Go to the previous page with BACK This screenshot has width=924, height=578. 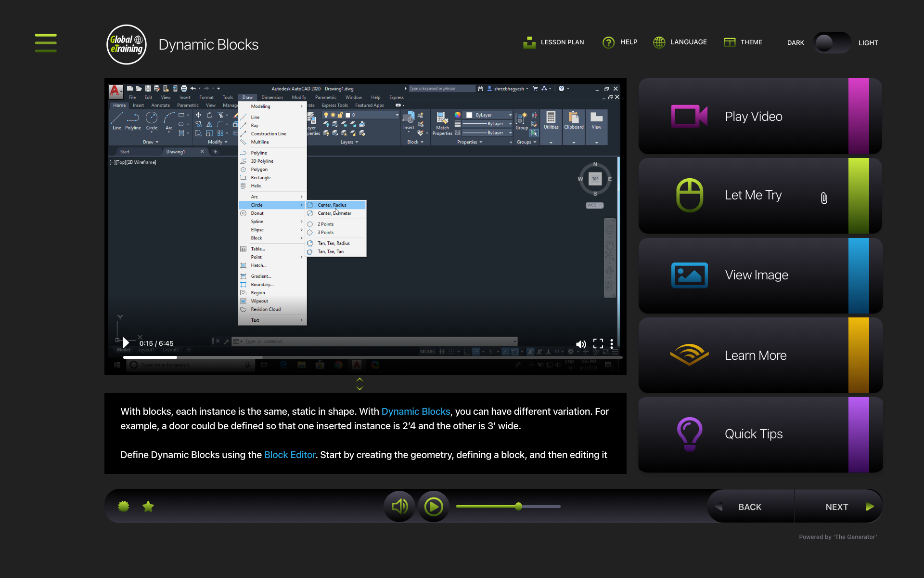coord(751,507)
